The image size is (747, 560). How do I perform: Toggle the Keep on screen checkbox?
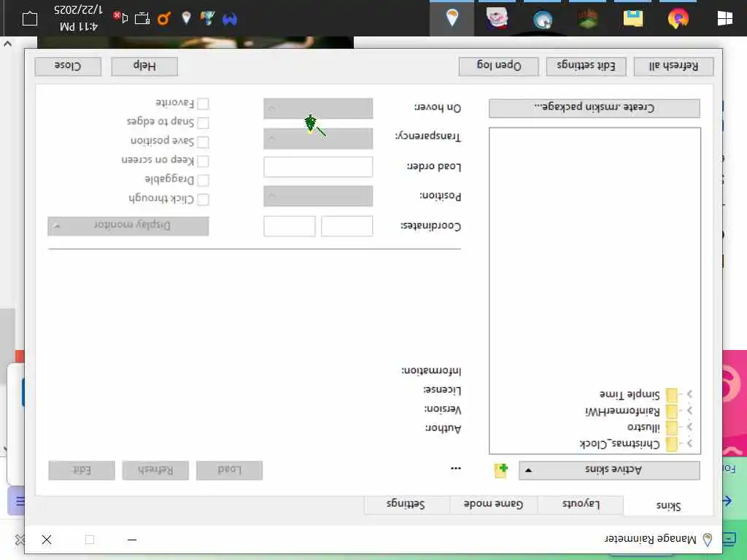pos(203,161)
